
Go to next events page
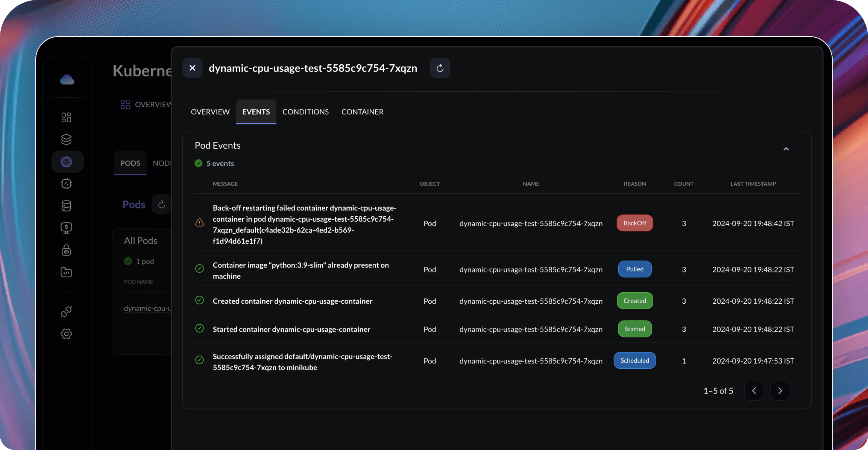(x=780, y=391)
